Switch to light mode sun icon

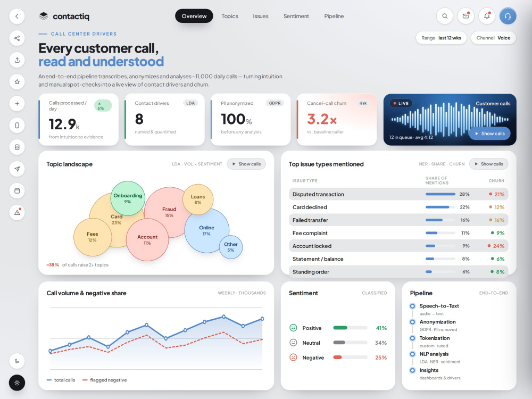(x=17, y=383)
